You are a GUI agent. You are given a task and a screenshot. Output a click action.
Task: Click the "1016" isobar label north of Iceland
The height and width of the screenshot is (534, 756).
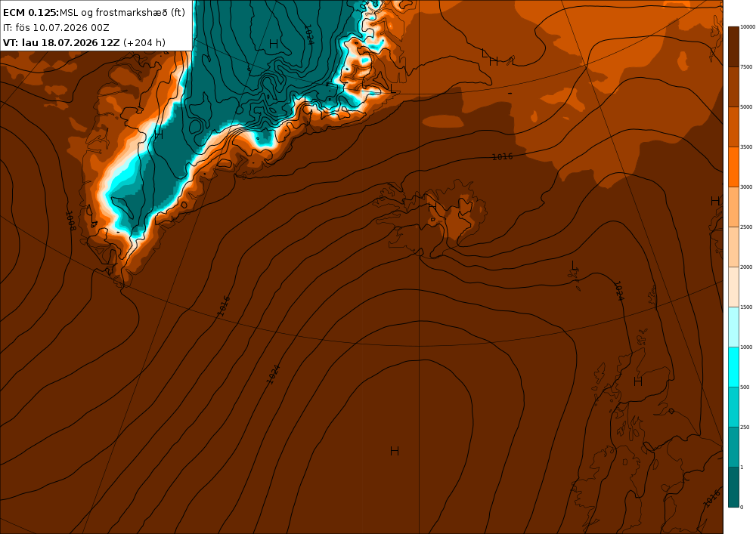pyautogui.click(x=502, y=156)
